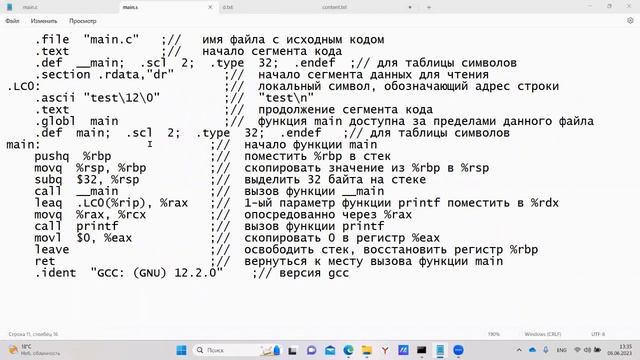Open the weather widget on taskbar
The image size is (640, 360).
(35, 350)
